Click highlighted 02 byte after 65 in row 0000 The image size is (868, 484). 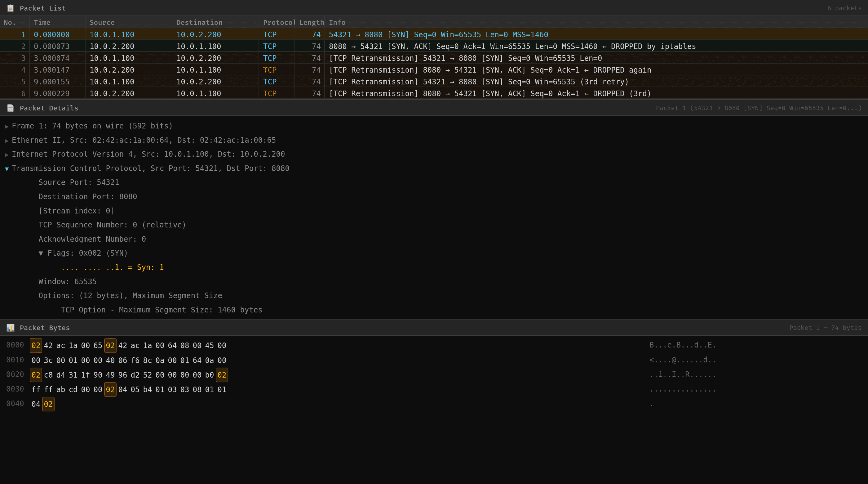[110, 345]
